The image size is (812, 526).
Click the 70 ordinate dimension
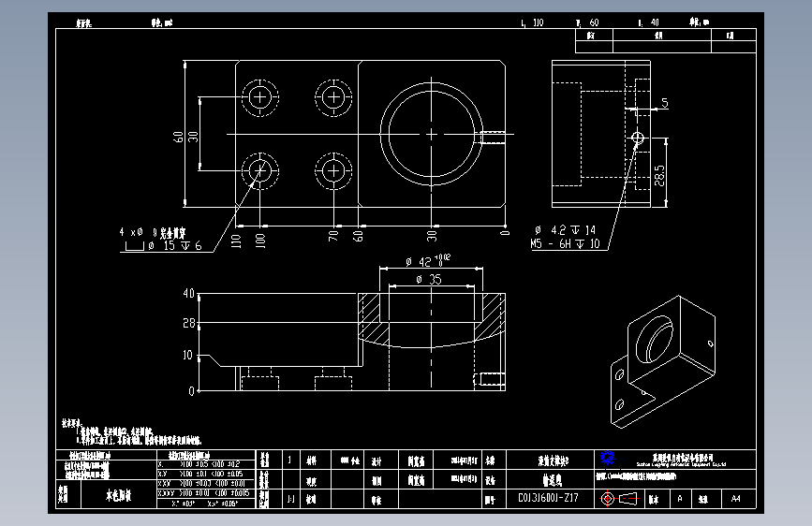[x=333, y=236]
